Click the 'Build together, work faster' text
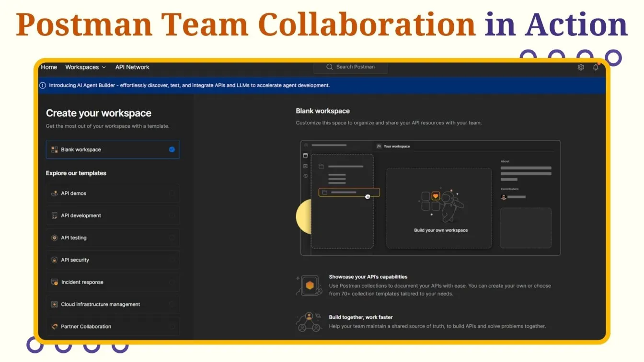The height and width of the screenshot is (362, 644). [361, 317]
